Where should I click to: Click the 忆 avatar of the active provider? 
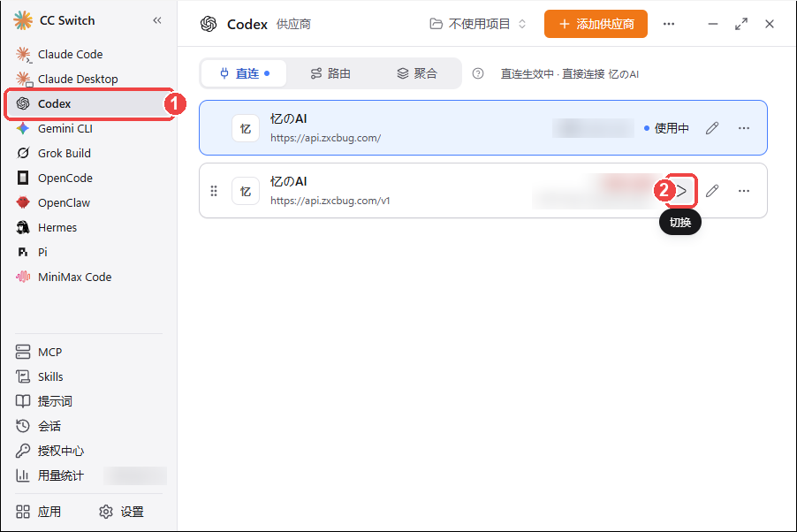(x=246, y=128)
